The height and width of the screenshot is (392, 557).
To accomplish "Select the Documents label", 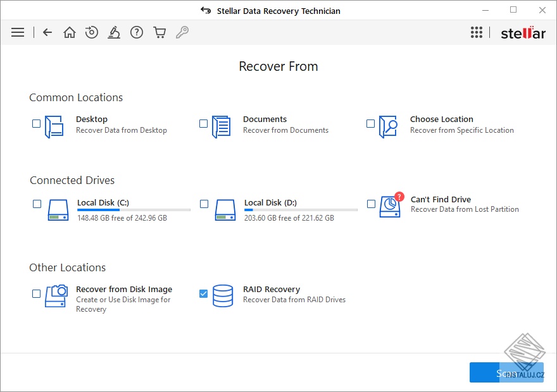I will 265,119.
